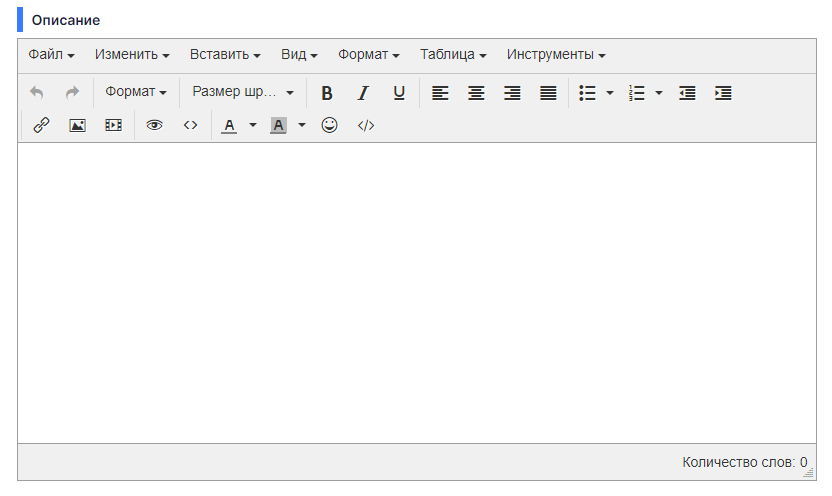Decrease indent of paragraph

(x=687, y=93)
